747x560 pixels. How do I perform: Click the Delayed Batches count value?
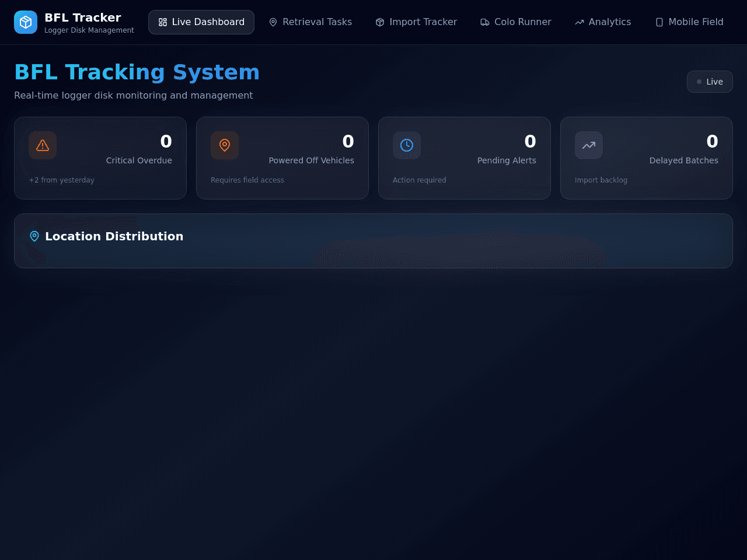pos(713,141)
